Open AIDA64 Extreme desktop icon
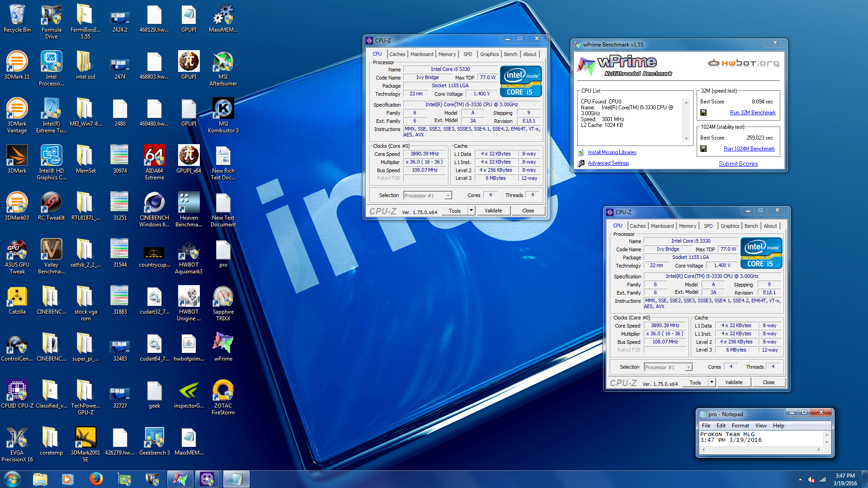The height and width of the screenshot is (488, 868). pos(154,163)
